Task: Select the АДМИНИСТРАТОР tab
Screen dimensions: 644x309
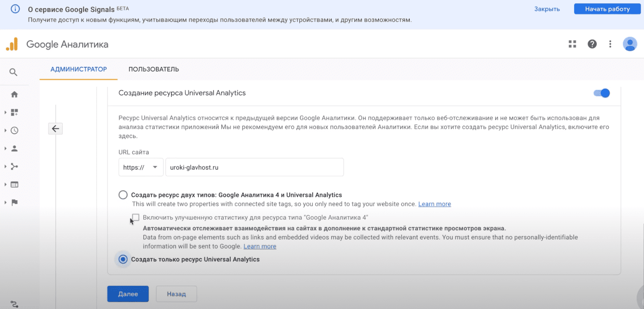Action: click(78, 69)
